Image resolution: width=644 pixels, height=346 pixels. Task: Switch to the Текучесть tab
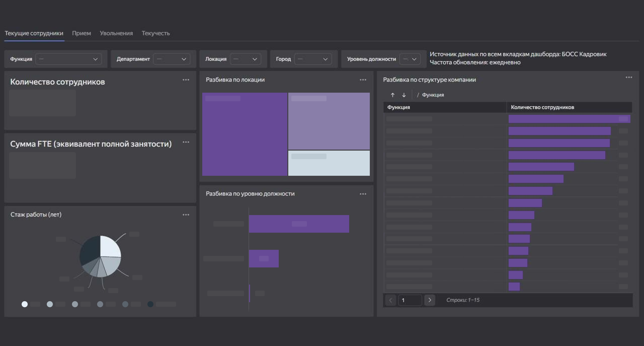tap(155, 33)
